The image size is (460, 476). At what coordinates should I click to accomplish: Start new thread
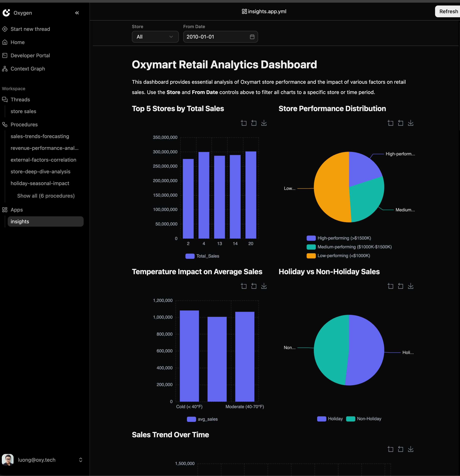[x=30, y=29]
